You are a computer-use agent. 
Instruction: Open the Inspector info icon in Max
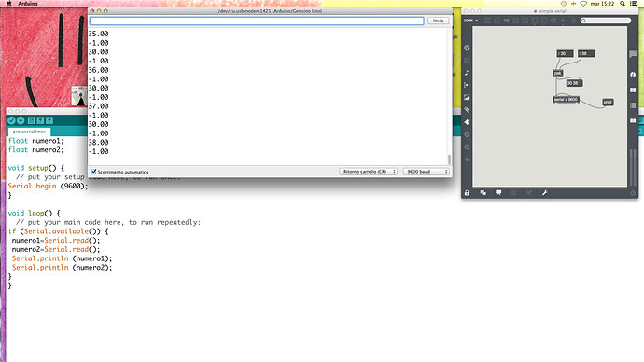(633, 75)
